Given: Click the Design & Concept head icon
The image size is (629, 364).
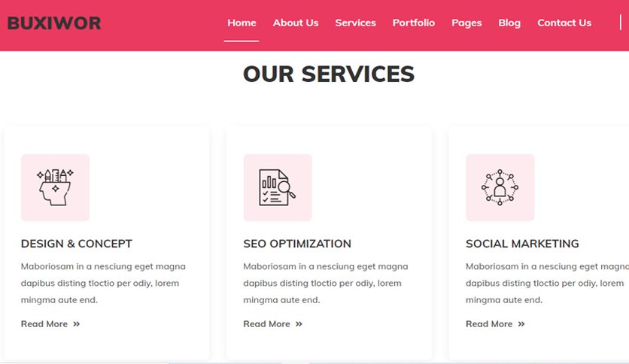Looking at the screenshot, I should point(56,187).
